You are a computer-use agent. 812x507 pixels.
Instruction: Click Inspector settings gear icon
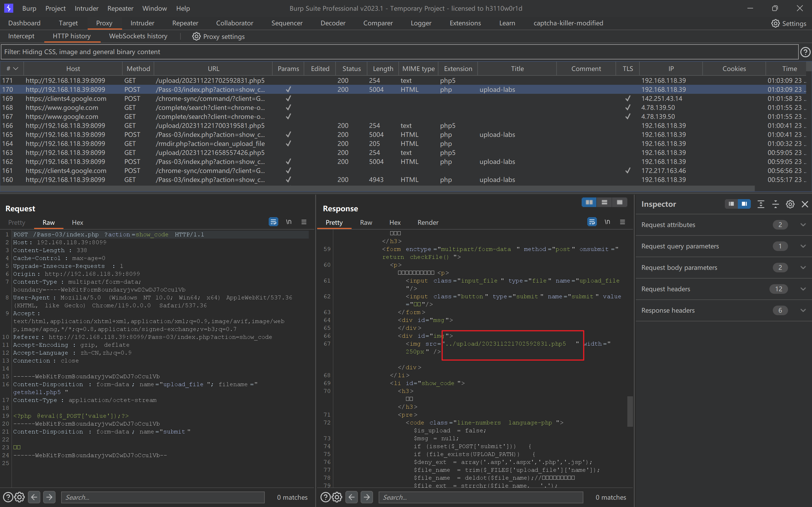point(790,204)
